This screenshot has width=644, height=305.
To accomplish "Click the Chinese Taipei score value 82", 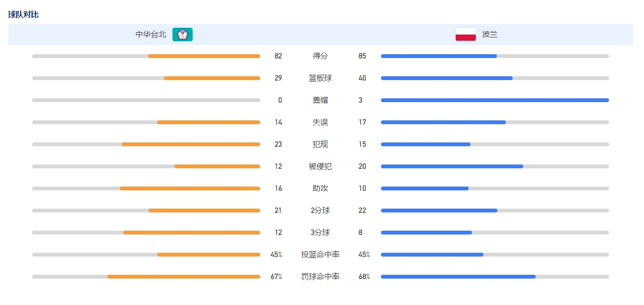I will (x=278, y=56).
